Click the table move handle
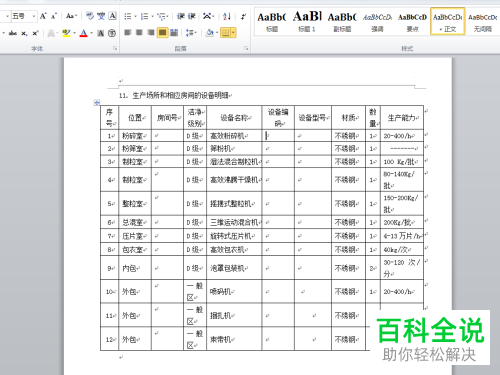 (97, 103)
